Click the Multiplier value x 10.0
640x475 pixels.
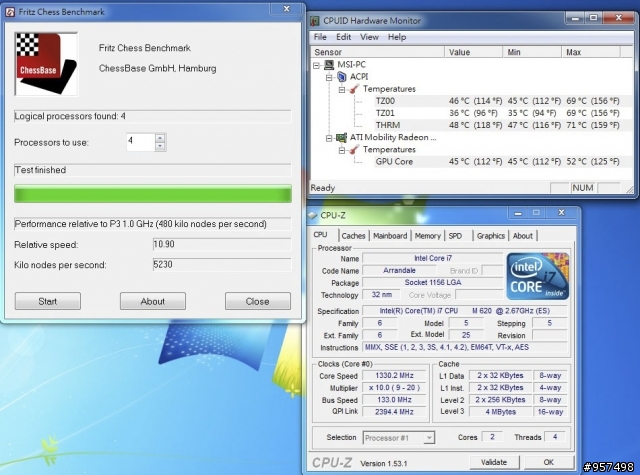coord(394,388)
